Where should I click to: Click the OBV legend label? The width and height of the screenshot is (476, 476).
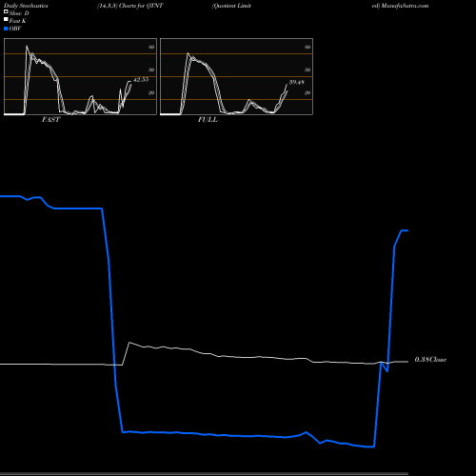point(15,29)
